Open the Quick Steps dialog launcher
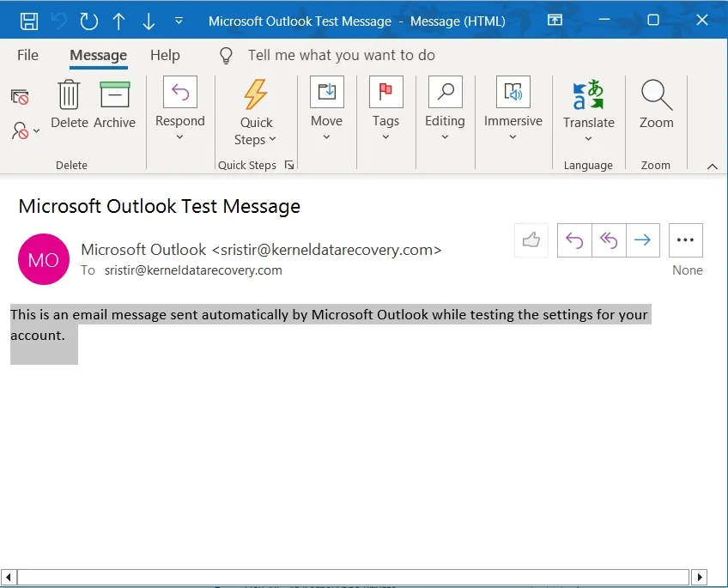Image resolution: width=728 pixels, height=588 pixels. 289,165
